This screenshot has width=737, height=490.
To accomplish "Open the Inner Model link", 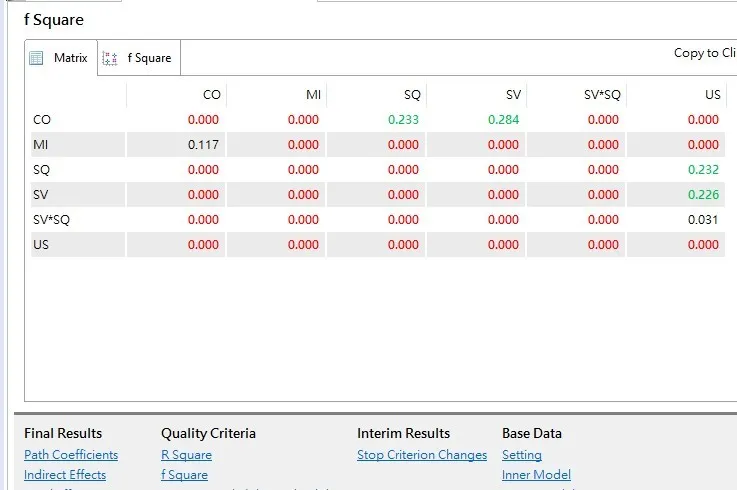I will 536,475.
